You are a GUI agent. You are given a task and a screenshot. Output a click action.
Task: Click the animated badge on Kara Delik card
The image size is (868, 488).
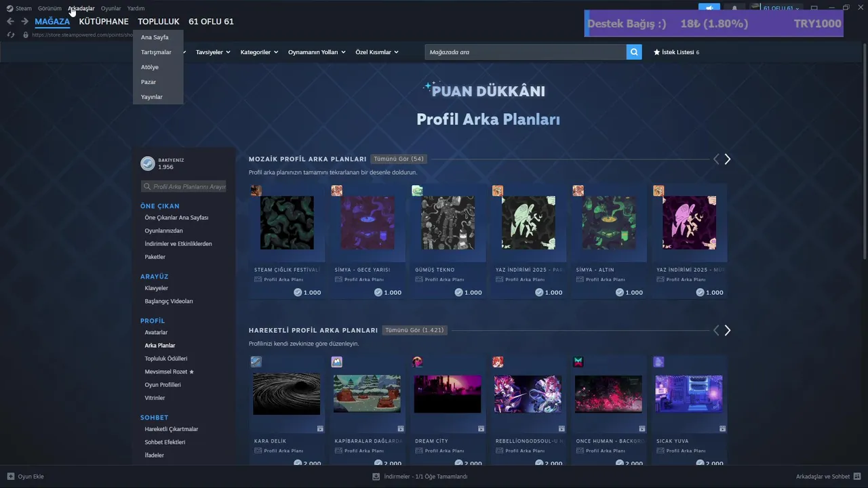point(320,428)
